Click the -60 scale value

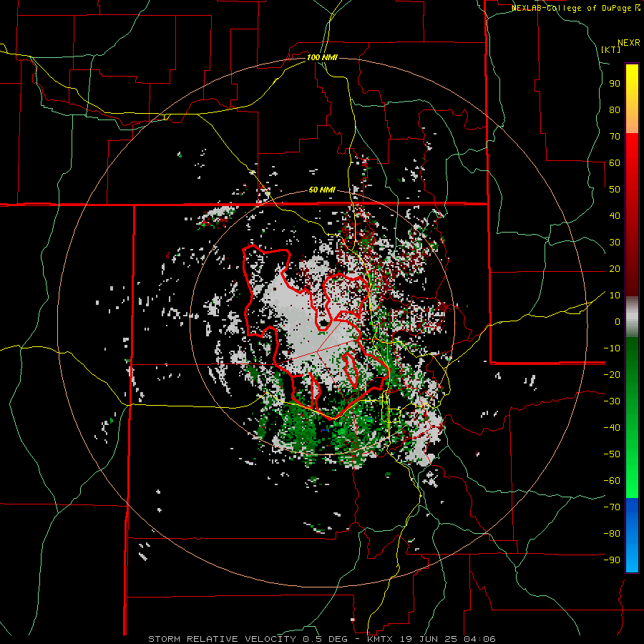point(612,481)
